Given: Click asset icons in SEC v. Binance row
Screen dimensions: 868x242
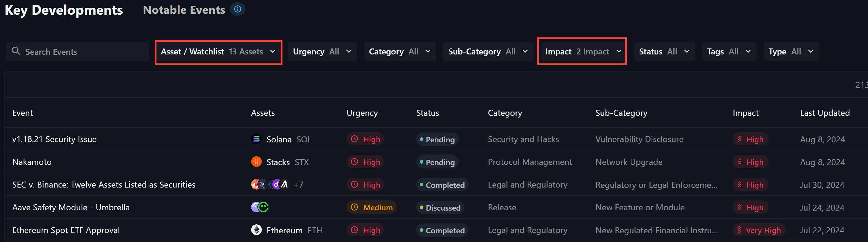Looking at the screenshot, I should (x=270, y=184).
